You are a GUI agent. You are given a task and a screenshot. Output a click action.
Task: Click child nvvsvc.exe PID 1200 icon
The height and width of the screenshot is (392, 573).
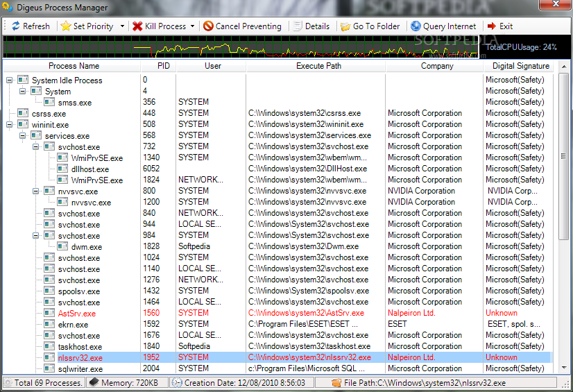tap(62, 202)
